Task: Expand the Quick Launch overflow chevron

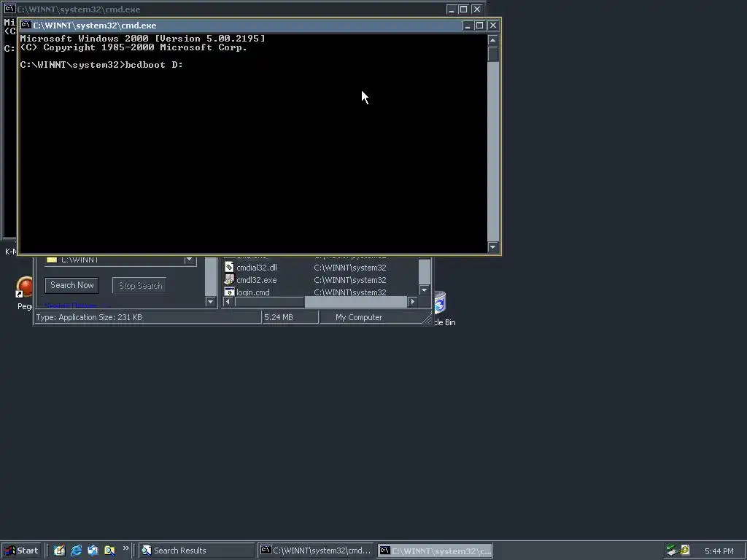Action: (125, 548)
